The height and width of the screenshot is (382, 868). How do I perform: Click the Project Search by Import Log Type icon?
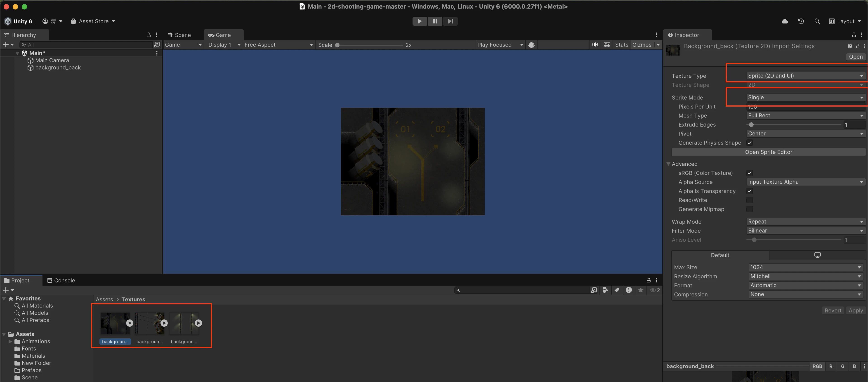(x=629, y=290)
